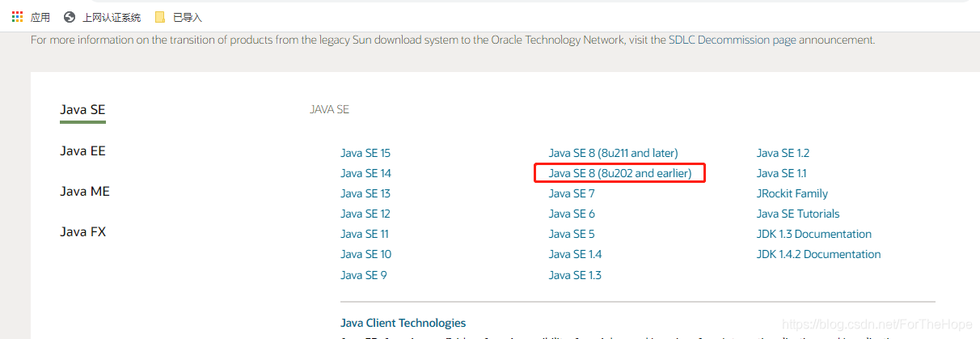980x339 pixels.
Task: Open the Apps grid icon in bookmarks bar
Action: [x=17, y=17]
